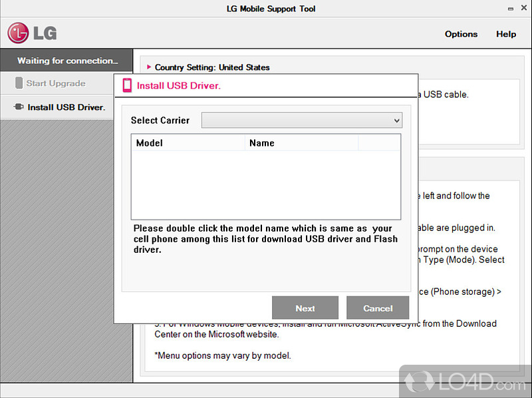
Task: Click the USB plug icon in sidebar
Action: click(x=19, y=107)
